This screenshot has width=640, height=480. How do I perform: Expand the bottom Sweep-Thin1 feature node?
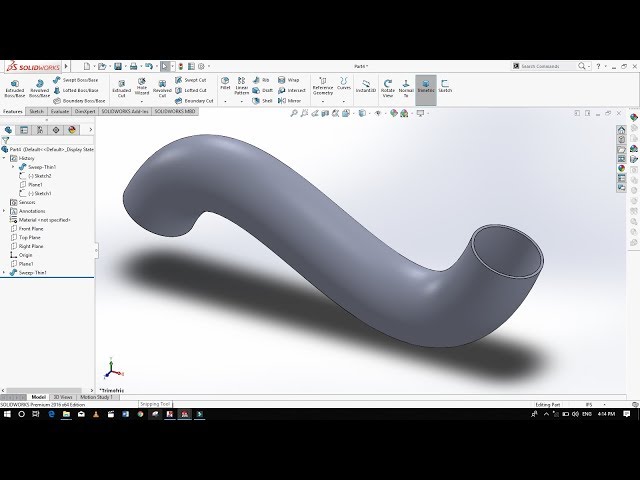click(x=4, y=272)
